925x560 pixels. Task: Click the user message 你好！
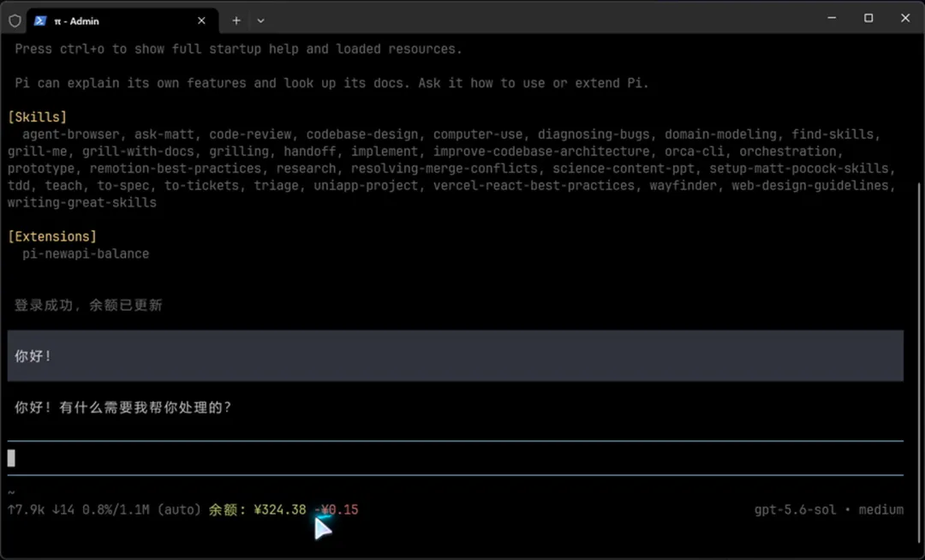[456, 355]
